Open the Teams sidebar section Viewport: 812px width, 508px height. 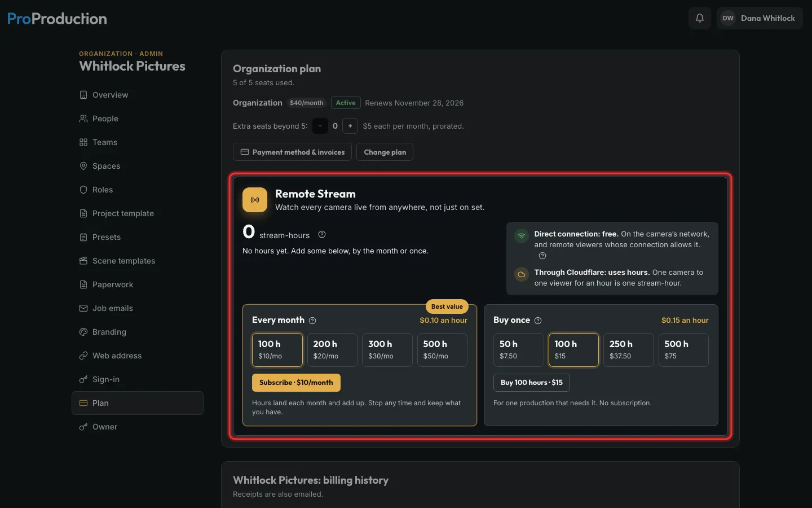pos(138,142)
